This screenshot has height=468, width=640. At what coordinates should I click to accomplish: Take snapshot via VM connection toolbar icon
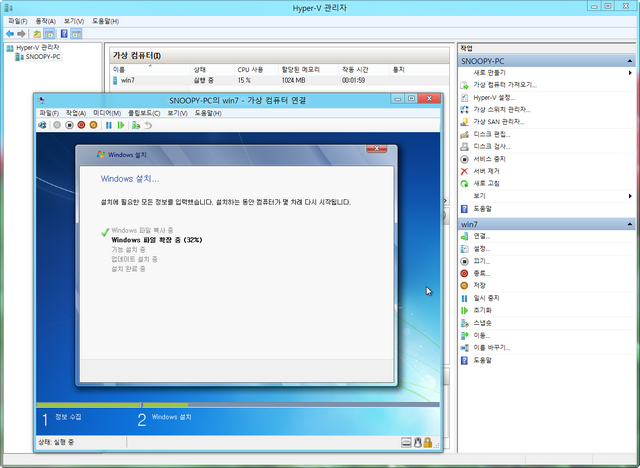pos(136,125)
